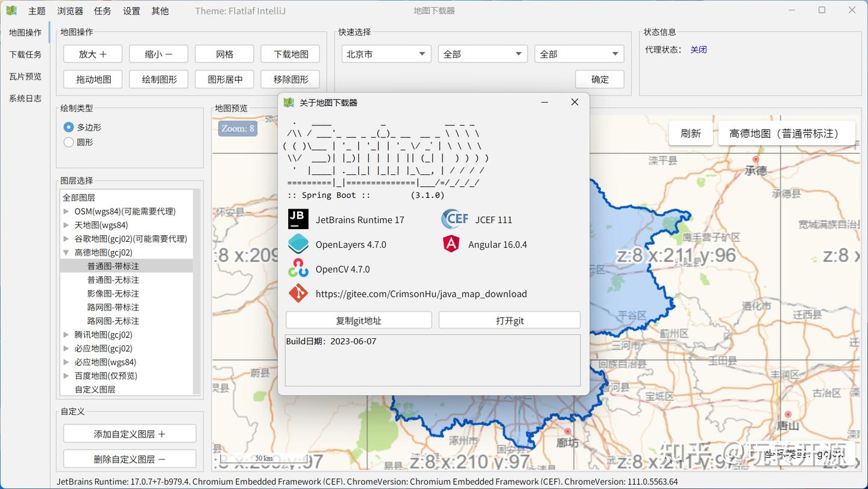The height and width of the screenshot is (489, 868).
Task: Expand the 必应地图(gcj02) layer group
Action: (x=66, y=349)
